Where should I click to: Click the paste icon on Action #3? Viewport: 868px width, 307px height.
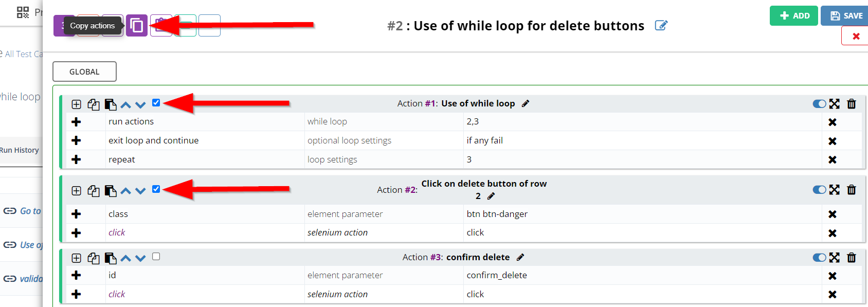[x=111, y=258]
